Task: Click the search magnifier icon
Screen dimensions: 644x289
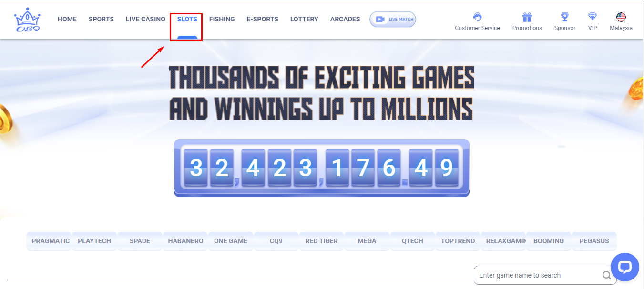Action: point(606,275)
